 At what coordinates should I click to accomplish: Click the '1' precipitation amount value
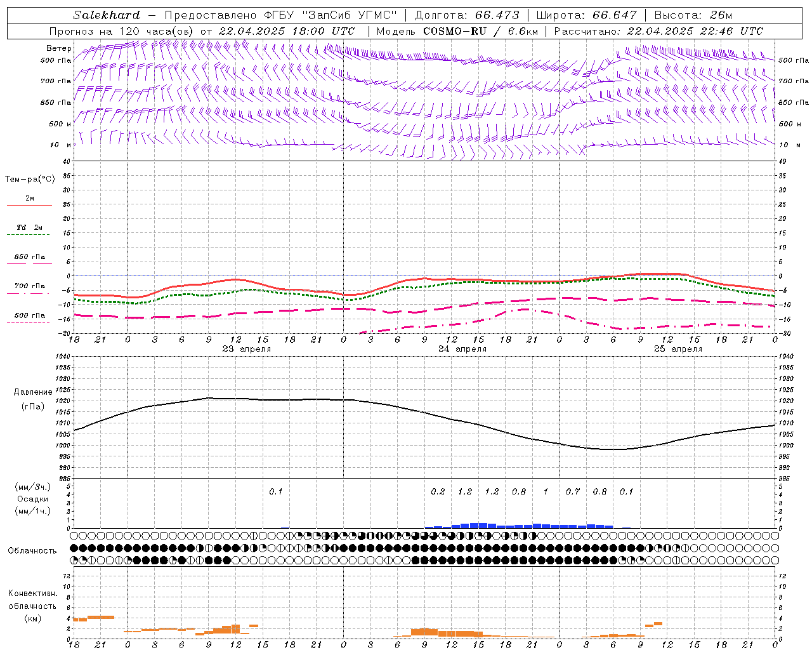[x=546, y=492]
